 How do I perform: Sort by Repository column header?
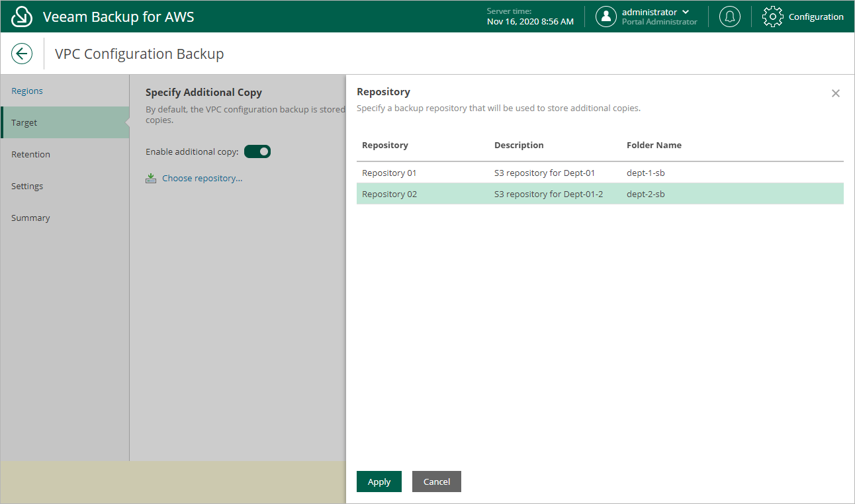tap(385, 145)
